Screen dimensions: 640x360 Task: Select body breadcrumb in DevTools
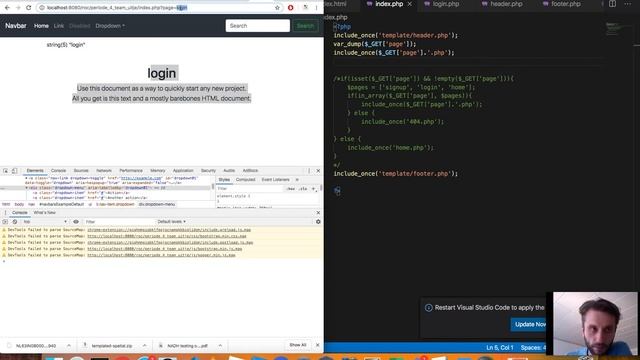(x=19, y=204)
